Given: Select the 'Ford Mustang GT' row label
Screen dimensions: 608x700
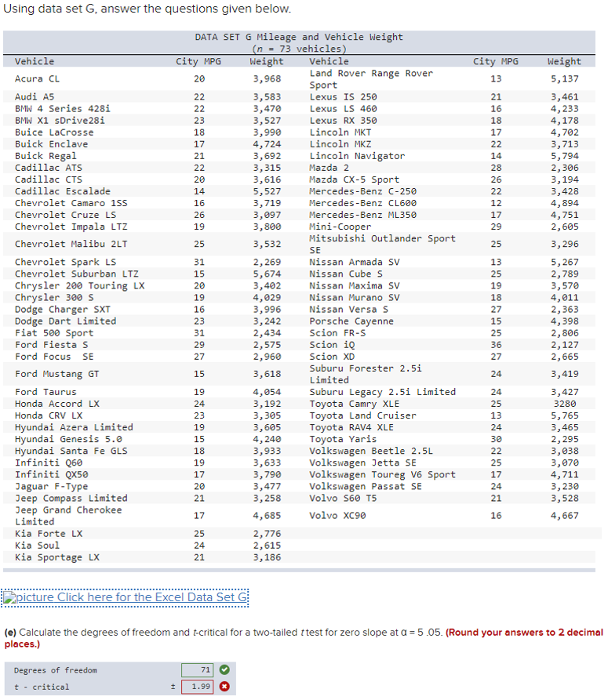Looking at the screenshot, I should [x=56, y=374].
